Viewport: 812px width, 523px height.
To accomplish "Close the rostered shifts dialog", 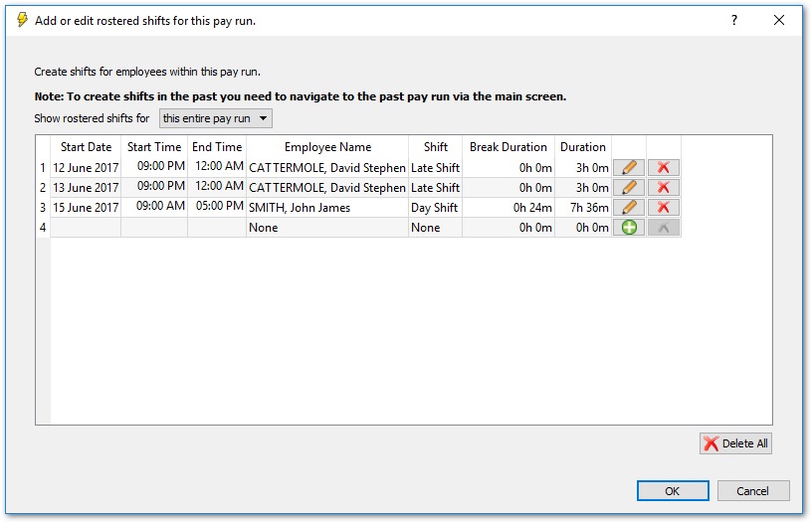I will [x=778, y=20].
